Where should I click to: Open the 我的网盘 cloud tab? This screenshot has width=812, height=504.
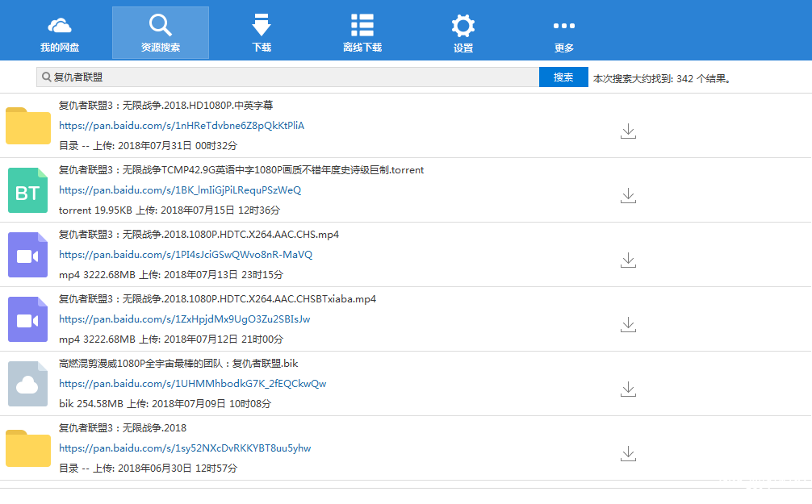(60, 33)
